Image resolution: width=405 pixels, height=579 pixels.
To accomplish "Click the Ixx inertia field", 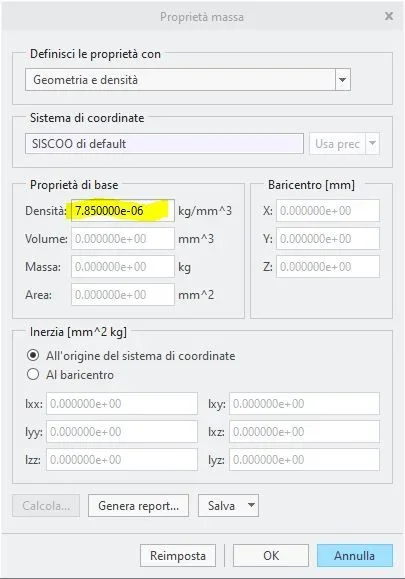I will pyautogui.click(x=122, y=404).
